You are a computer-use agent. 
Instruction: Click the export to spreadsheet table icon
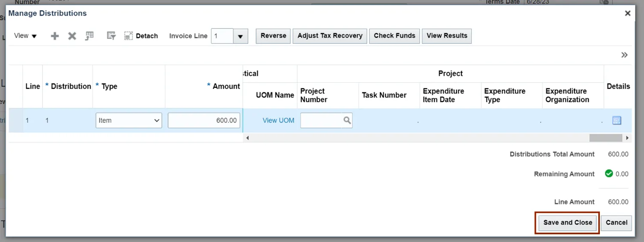(89, 36)
